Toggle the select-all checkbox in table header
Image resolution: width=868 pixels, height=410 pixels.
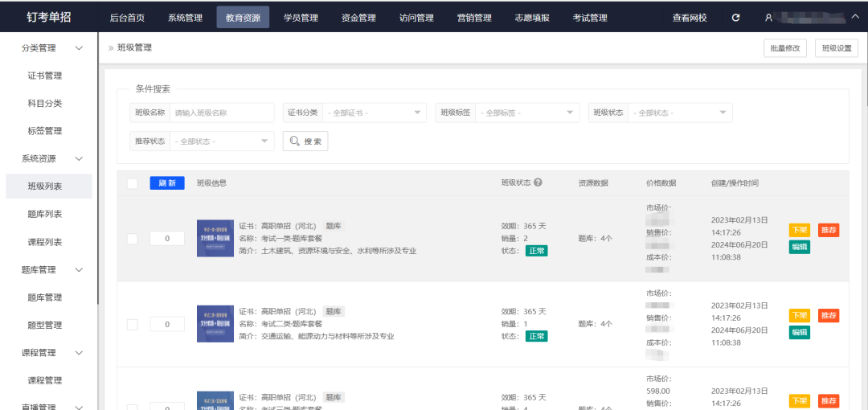click(x=133, y=183)
